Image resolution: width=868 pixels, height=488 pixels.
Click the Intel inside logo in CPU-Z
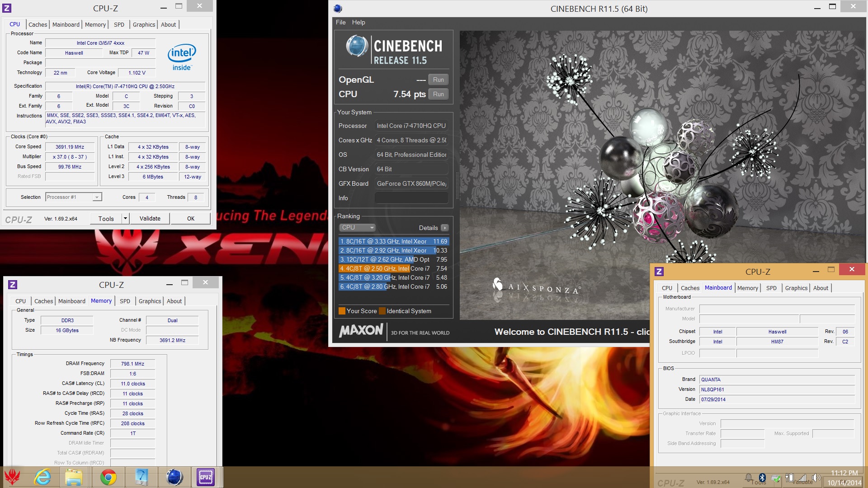point(182,57)
